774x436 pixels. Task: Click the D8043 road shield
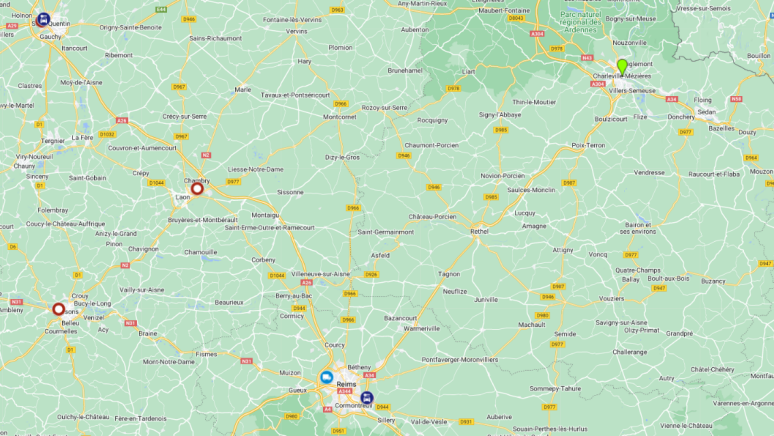tap(515, 18)
